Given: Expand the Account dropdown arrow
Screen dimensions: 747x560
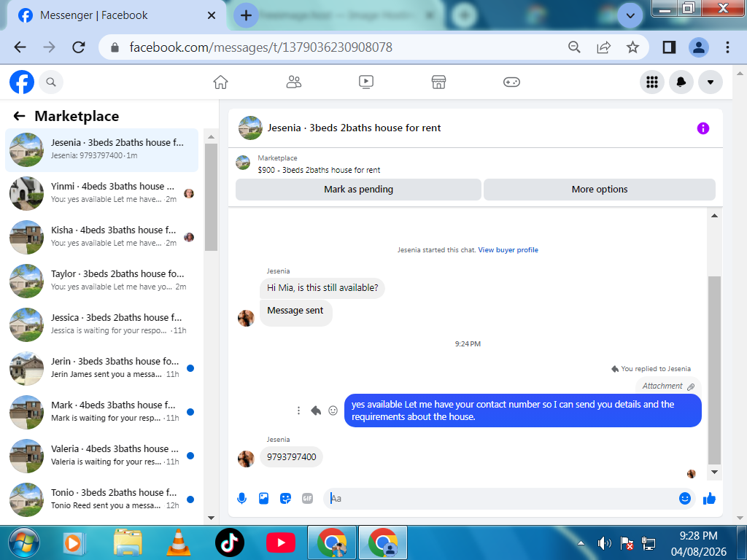Looking at the screenshot, I should click(711, 82).
